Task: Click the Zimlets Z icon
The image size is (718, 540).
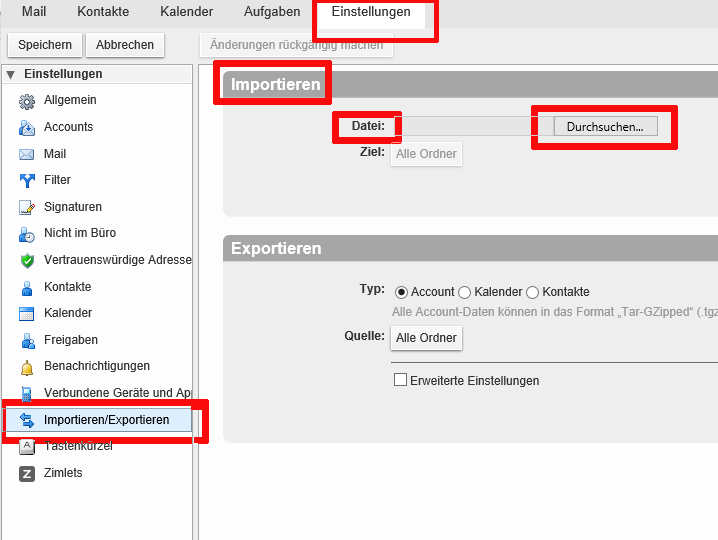Action: [x=27, y=474]
